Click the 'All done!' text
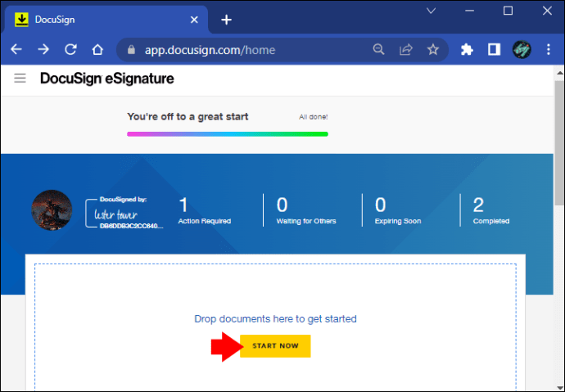565x392 pixels. [x=313, y=117]
